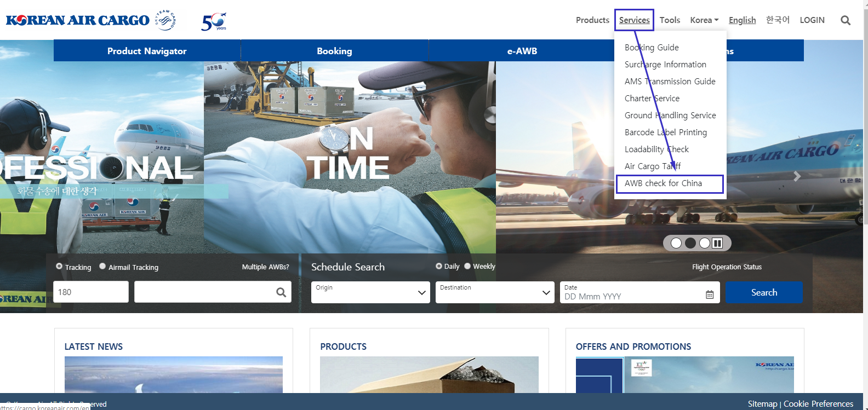Click the AWB prefix field showing 180
Viewport: 868px width, 410px height.
(x=91, y=292)
